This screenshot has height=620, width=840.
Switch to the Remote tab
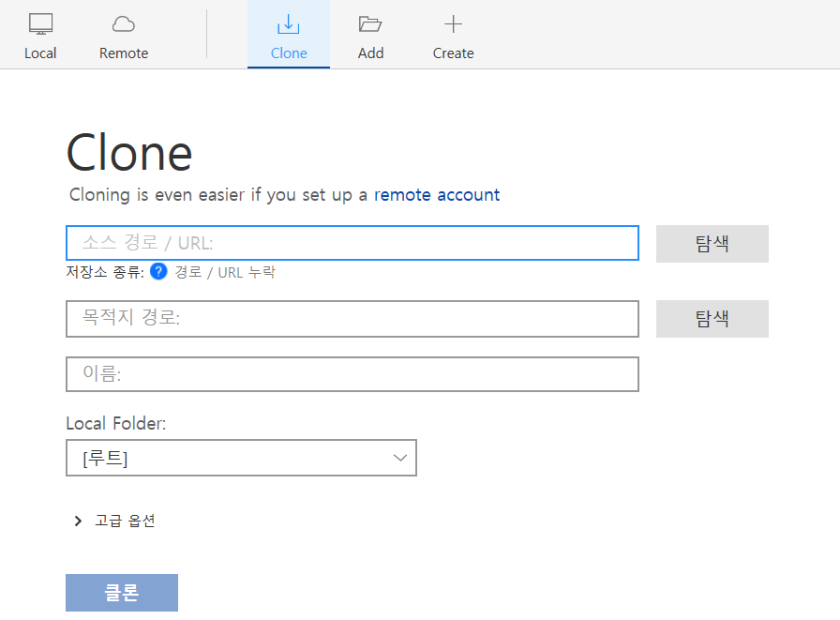click(x=123, y=36)
